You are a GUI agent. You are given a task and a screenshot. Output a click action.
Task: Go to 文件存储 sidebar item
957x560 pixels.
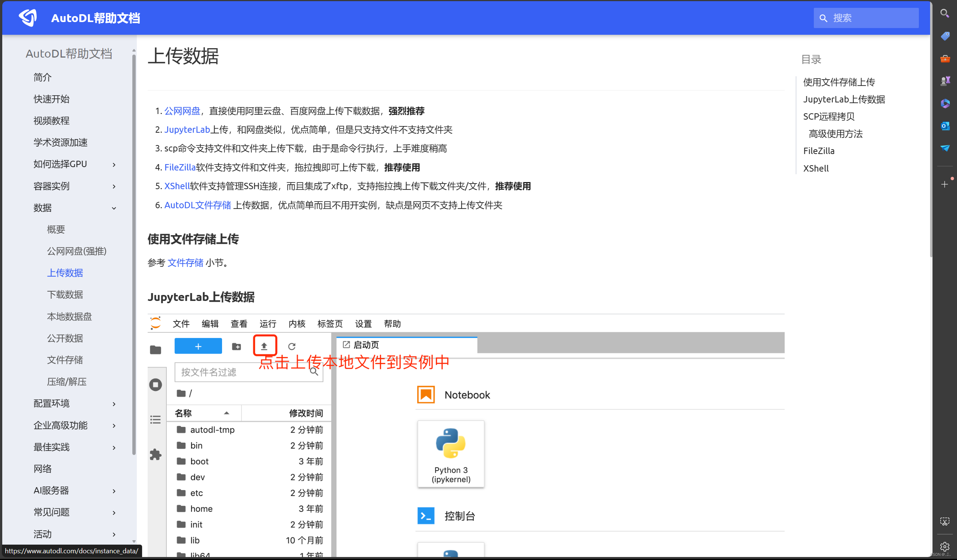65,360
